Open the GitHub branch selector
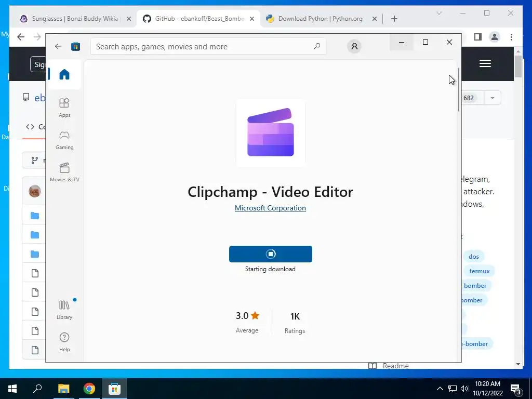The height and width of the screenshot is (399, 532). tap(34, 160)
